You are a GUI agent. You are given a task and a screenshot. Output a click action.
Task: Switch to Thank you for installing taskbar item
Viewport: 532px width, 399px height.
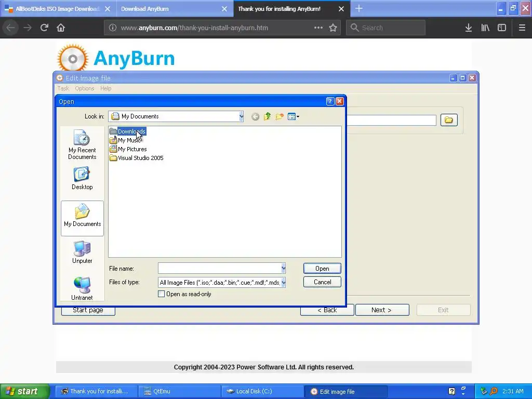(x=97, y=391)
